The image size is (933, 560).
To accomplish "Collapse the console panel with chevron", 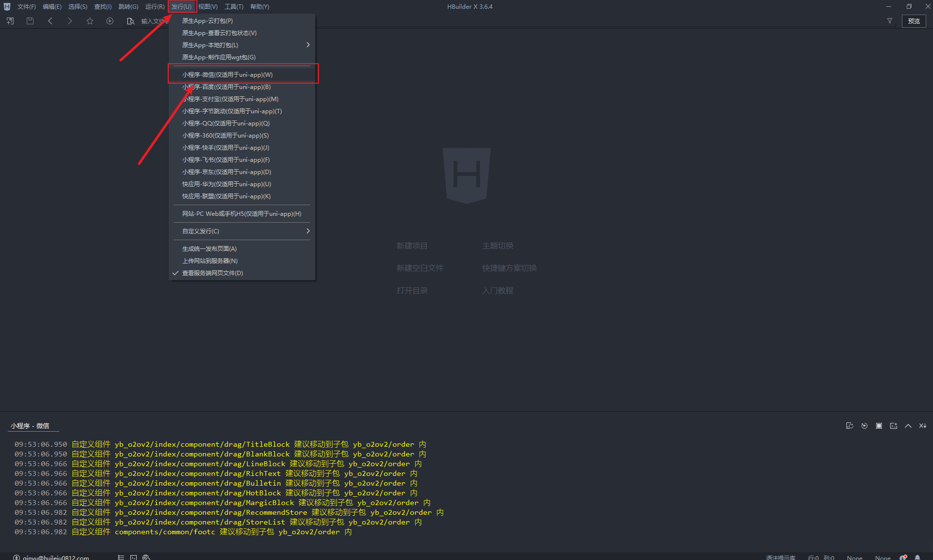I will click(x=908, y=426).
